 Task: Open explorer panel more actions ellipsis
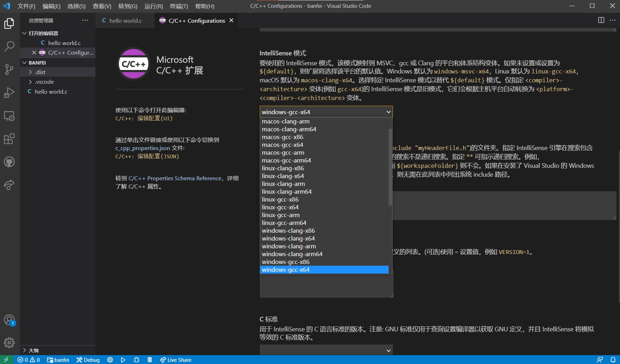85,20
